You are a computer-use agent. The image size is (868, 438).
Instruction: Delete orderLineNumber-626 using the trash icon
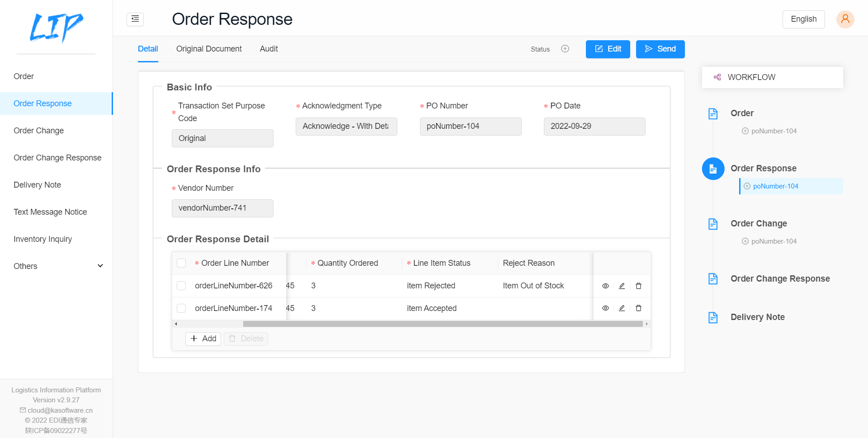click(x=638, y=286)
